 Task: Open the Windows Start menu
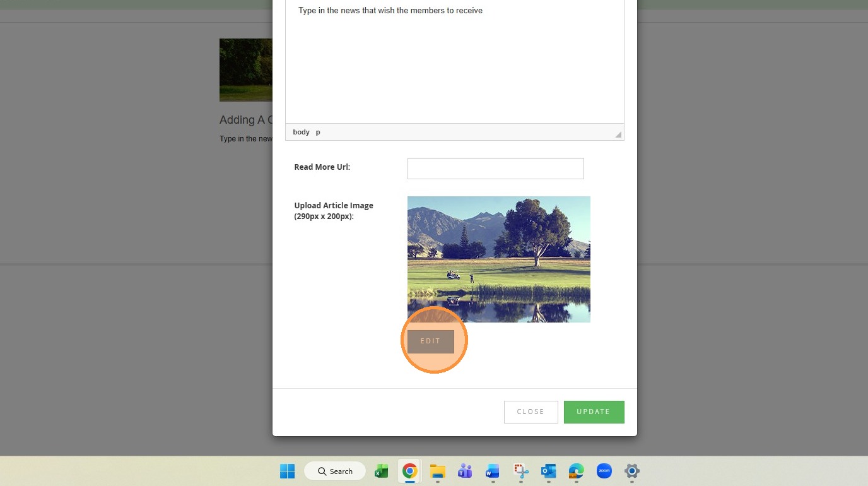[287, 471]
